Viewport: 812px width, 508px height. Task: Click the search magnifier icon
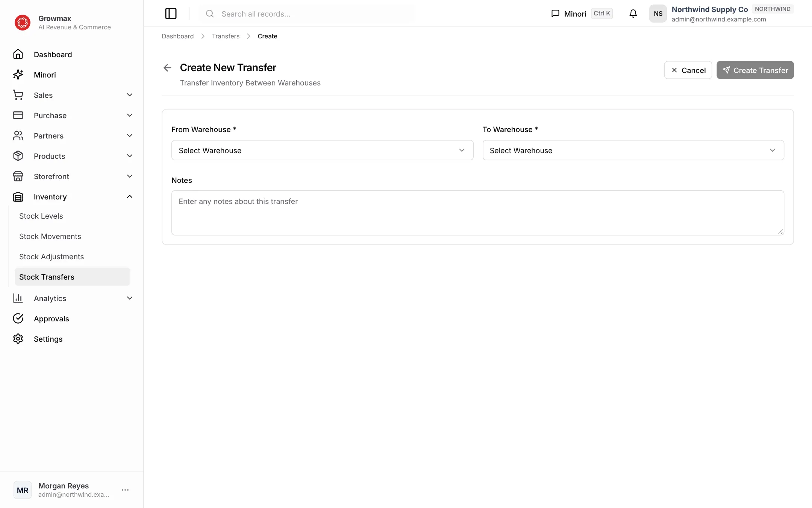coord(210,14)
